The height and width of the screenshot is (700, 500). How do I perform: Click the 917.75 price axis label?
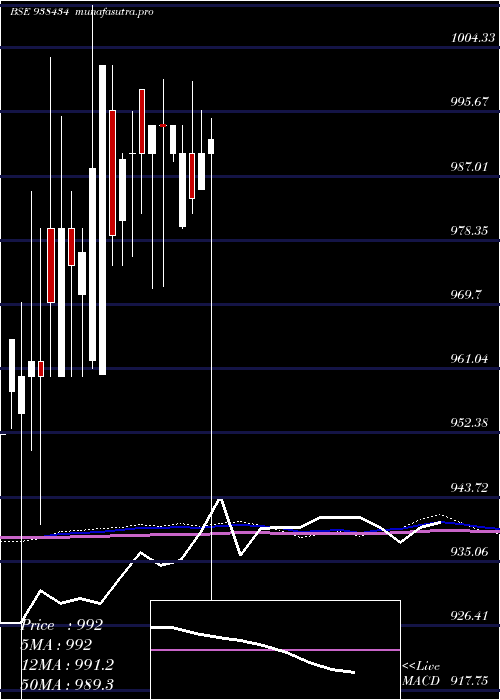[468, 680]
